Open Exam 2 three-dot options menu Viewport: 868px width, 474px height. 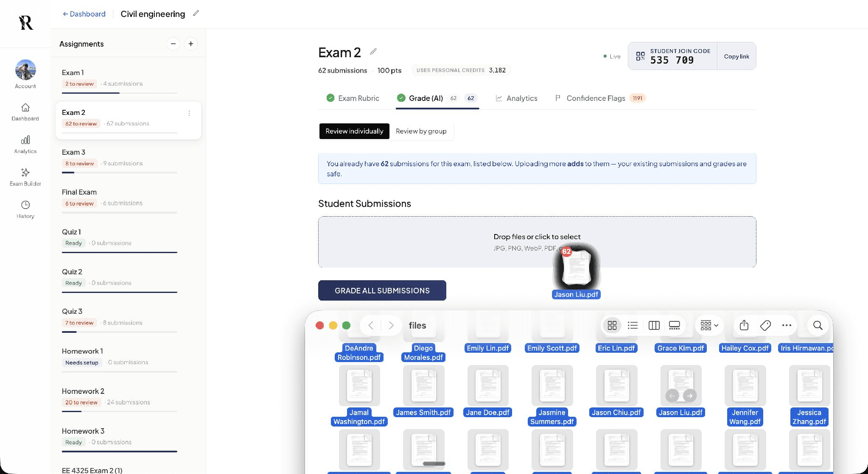click(189, 113)
